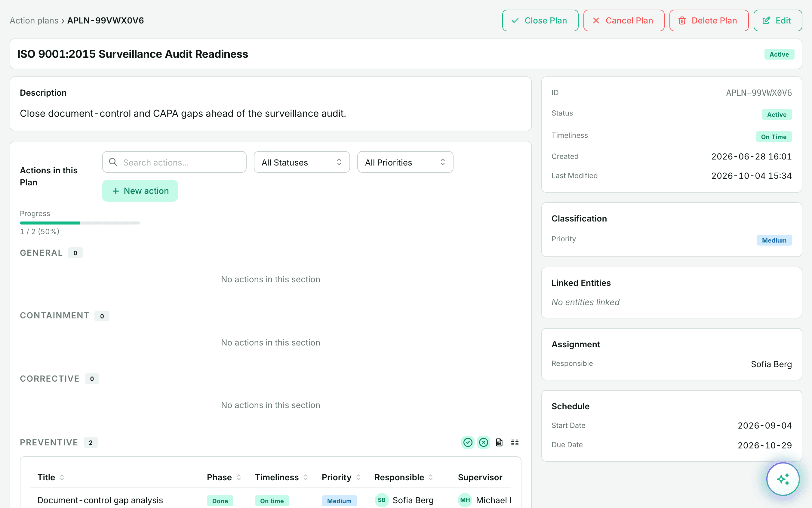Open the All Statuses dropdown
The image size is (812, 508).
coord(302,162)
